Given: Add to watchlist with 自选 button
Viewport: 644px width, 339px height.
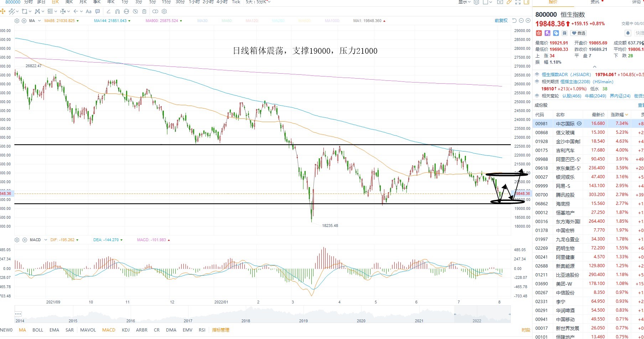Looking at the screenshot, I should [578, 33].
